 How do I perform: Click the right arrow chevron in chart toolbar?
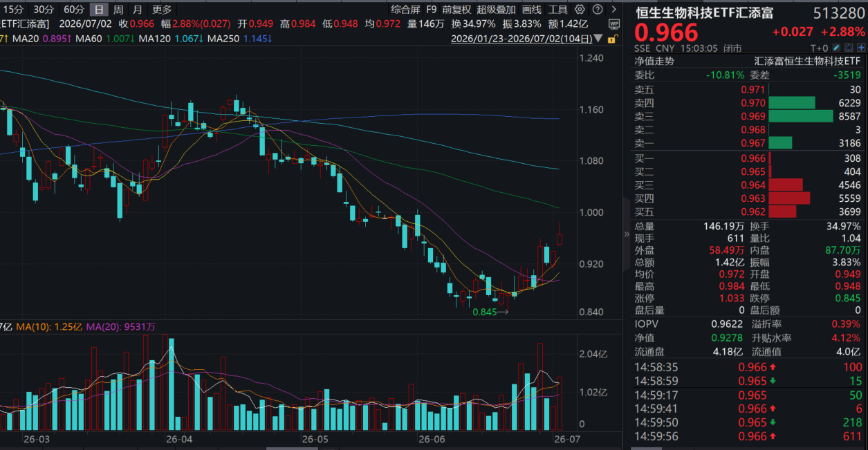tap(614, 10)
